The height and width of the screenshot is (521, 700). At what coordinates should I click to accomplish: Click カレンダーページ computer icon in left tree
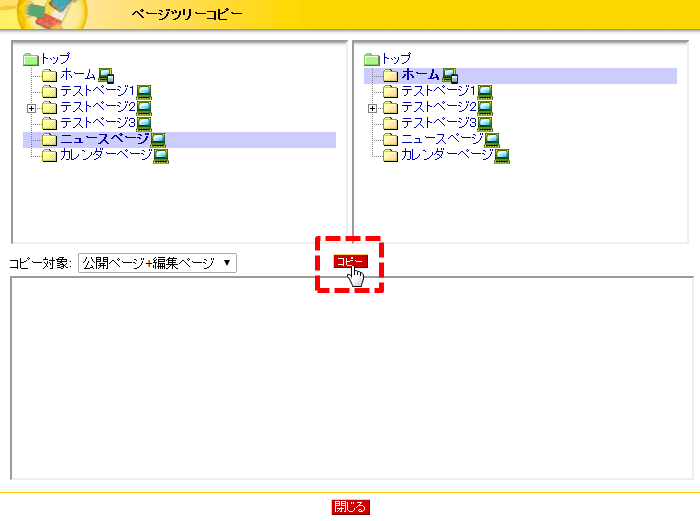(x=161, y=156)
